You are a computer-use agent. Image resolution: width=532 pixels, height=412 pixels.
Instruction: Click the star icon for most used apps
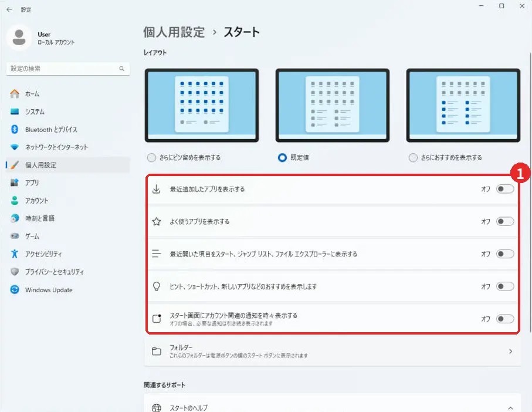(x=157, y=222)
